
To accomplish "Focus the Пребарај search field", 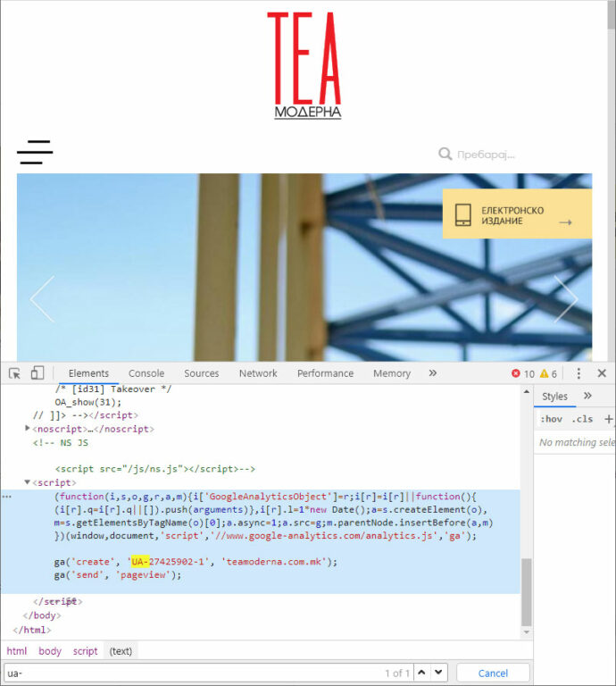I will (487, 155).
